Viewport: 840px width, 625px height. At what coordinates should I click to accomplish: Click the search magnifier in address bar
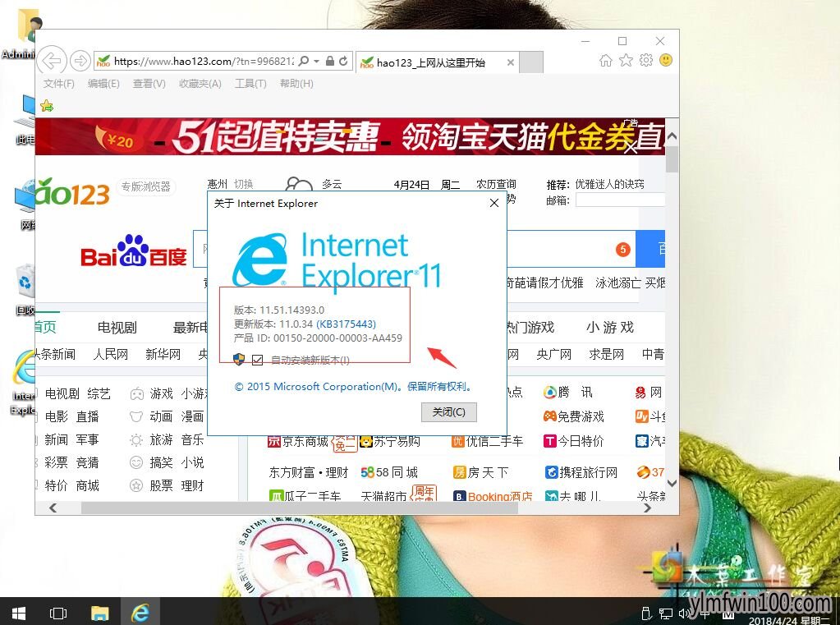click(304, 61)
